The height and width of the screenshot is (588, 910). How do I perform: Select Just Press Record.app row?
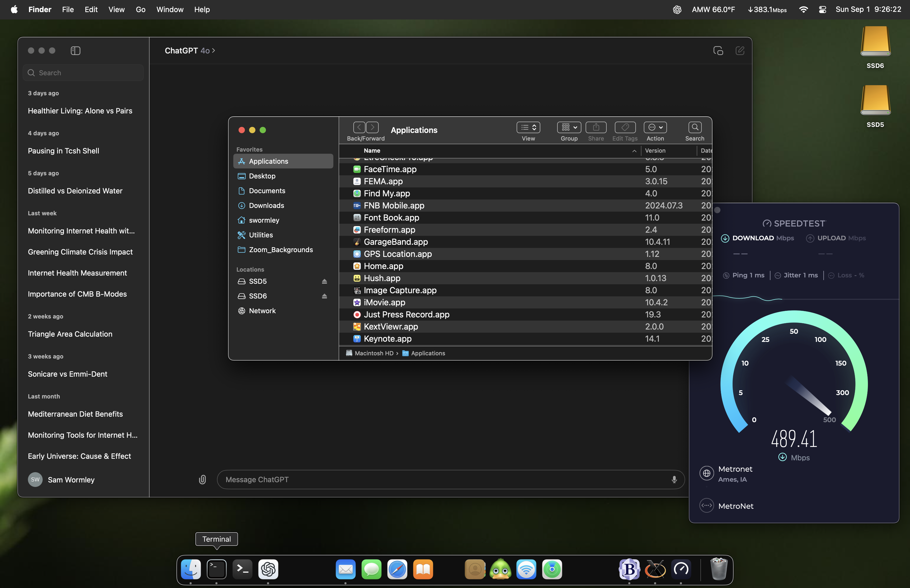(525, 315)
